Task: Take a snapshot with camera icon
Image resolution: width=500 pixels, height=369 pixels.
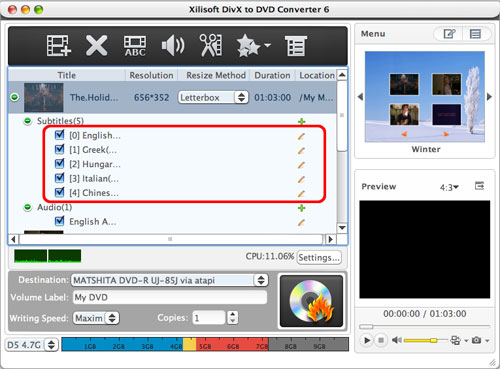Action: [x=476, y=340]
